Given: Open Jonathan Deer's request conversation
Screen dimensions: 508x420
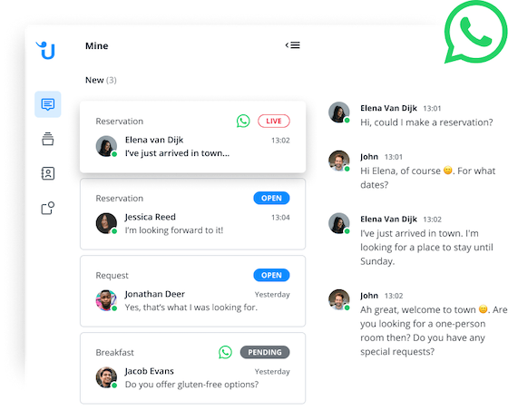Looking at the screenshot, I should click(x=192, y=291).
